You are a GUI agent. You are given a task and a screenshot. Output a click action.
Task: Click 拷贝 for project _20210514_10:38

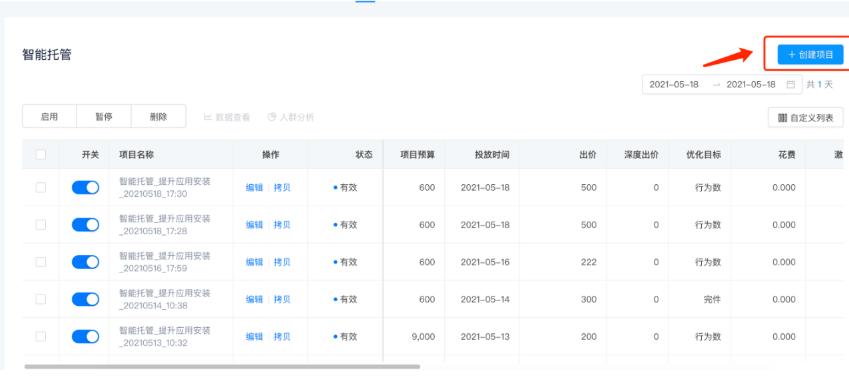point(282,300)
